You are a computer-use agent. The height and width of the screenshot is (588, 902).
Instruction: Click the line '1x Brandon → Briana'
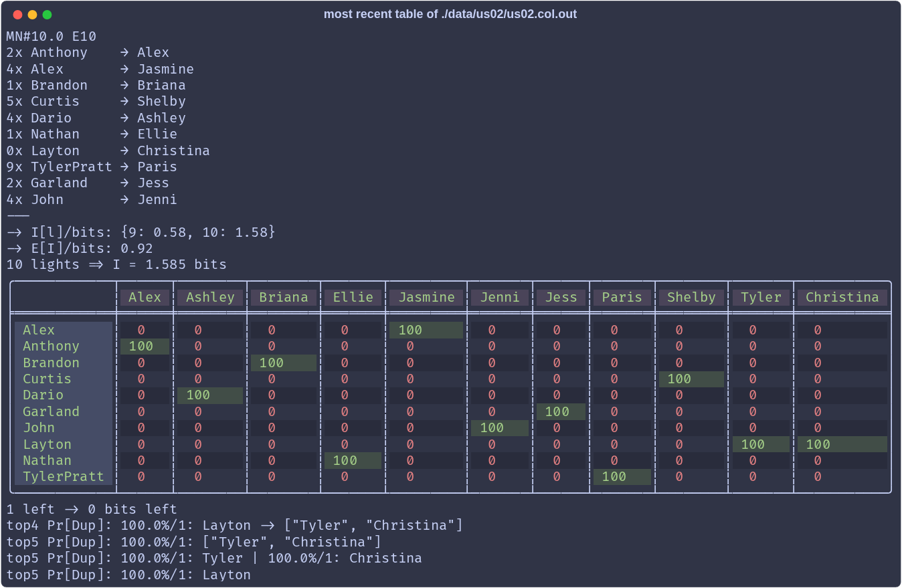96,85
